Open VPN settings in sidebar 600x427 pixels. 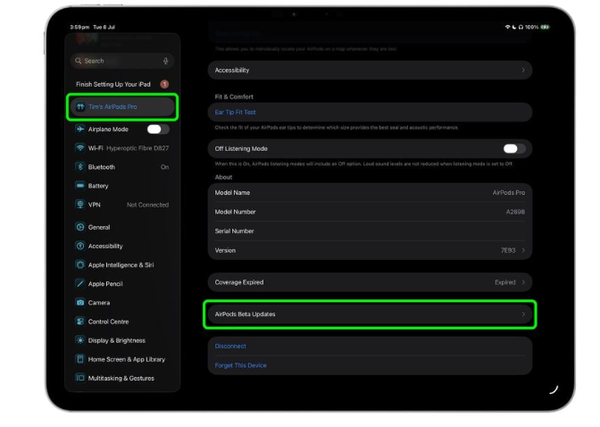122,205
